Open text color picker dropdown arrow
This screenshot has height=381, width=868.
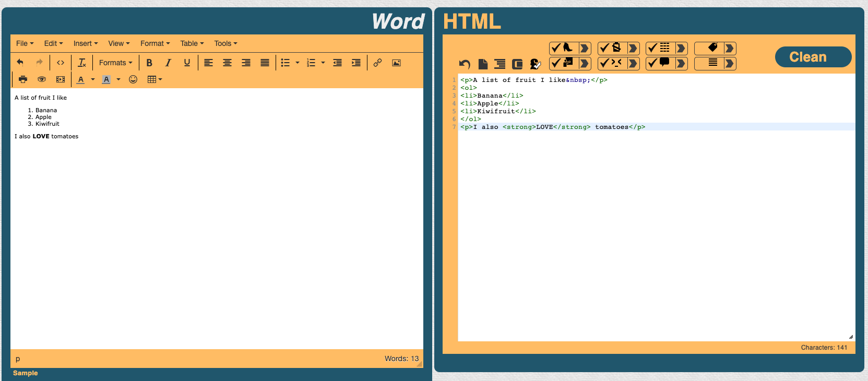click(93, 79)
